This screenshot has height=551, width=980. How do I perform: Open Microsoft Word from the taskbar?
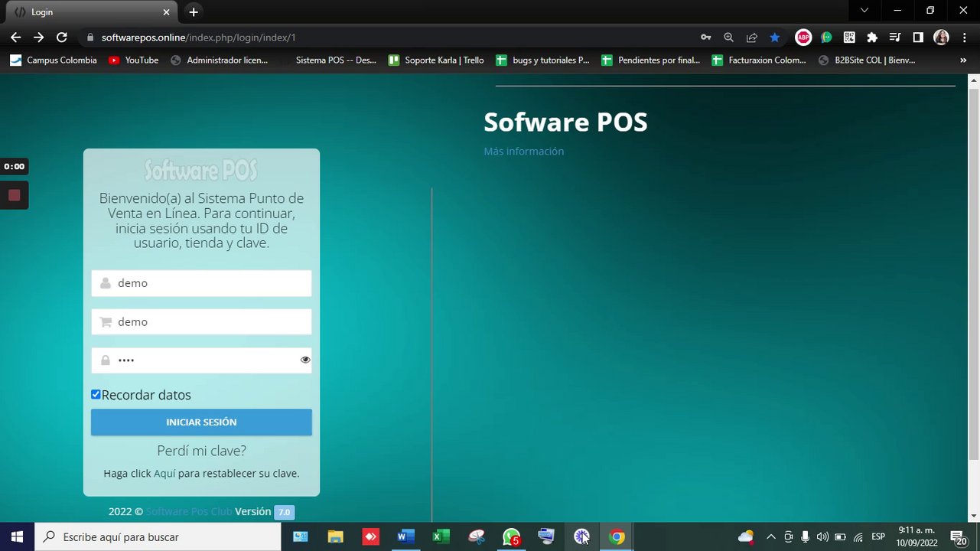pos(405,536)
